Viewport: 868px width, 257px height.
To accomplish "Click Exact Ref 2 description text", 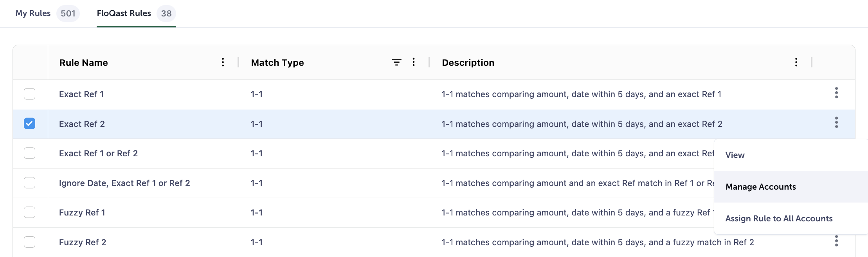I will tap(582, 124).
